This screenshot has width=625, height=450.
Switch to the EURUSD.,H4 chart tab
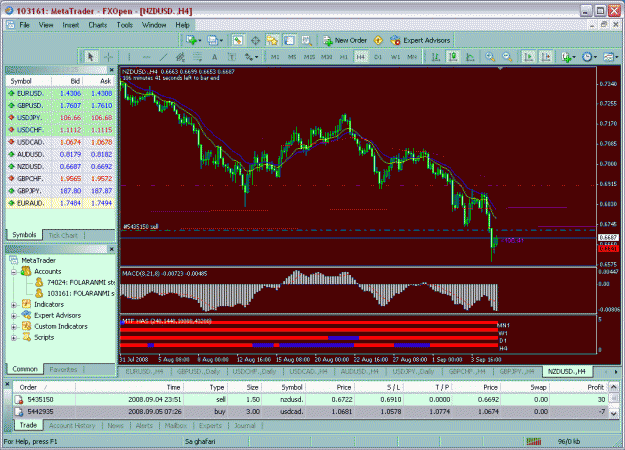coord(144,371)
